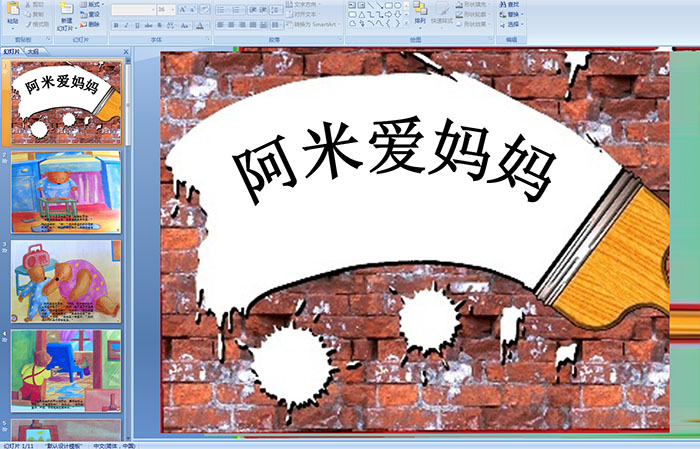Select the oval shape in gallery

click(397, 6)
